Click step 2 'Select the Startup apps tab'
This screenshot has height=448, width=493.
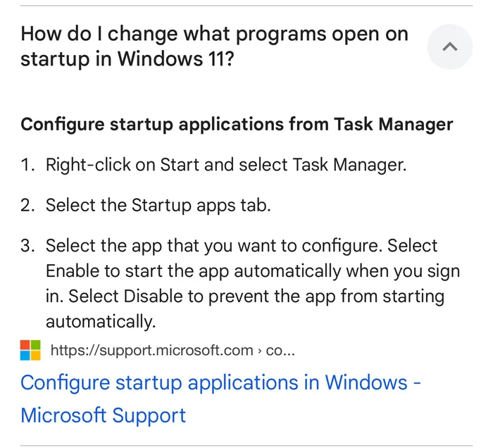158,206
